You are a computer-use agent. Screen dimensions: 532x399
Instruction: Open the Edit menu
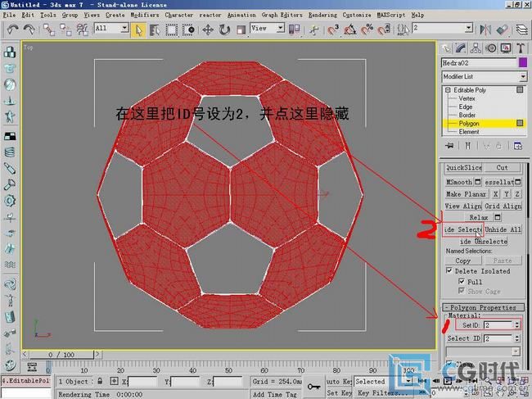28,15
